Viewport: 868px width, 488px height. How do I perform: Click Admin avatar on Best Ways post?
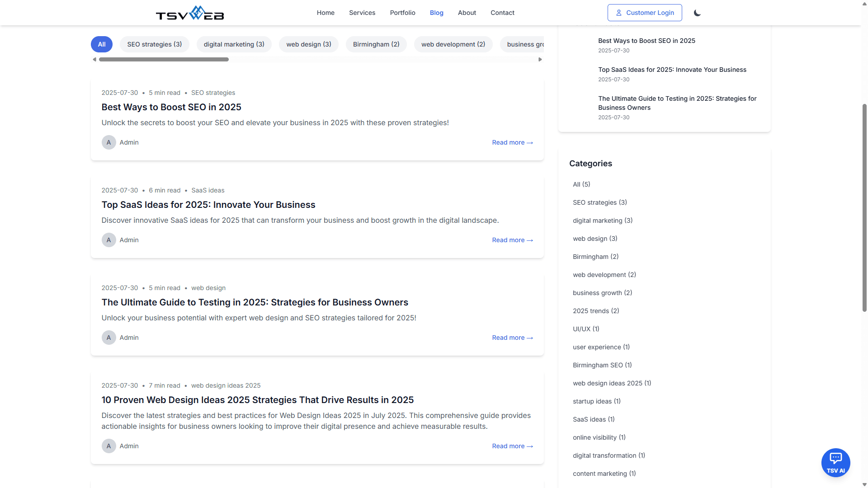pos(108,142)
